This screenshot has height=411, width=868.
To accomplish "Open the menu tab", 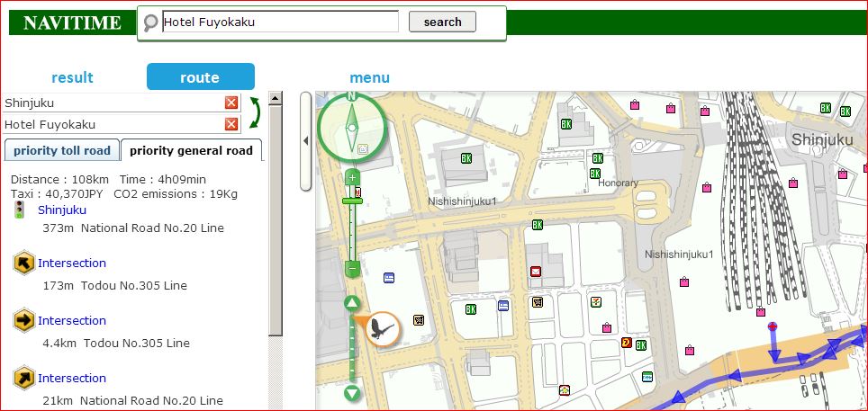I will (x=369, y=77).
